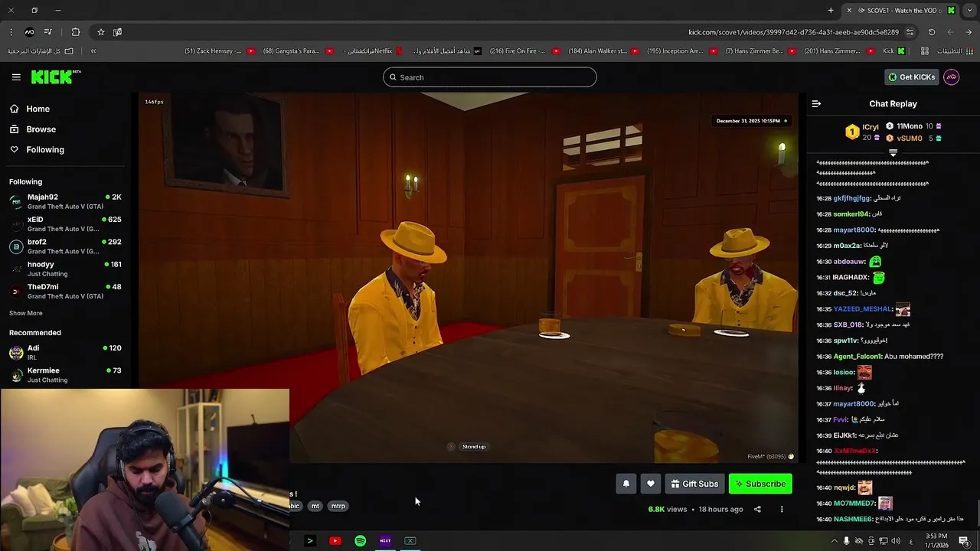This screenshot has width=980, height=551.
Task: Open the video's three-dot options menu
Action: pos(782,509)
